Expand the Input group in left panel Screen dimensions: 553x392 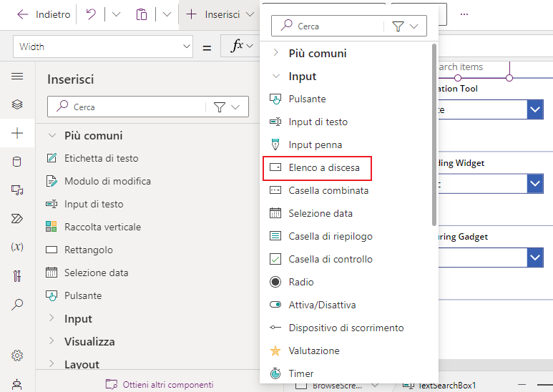(52, 318)
